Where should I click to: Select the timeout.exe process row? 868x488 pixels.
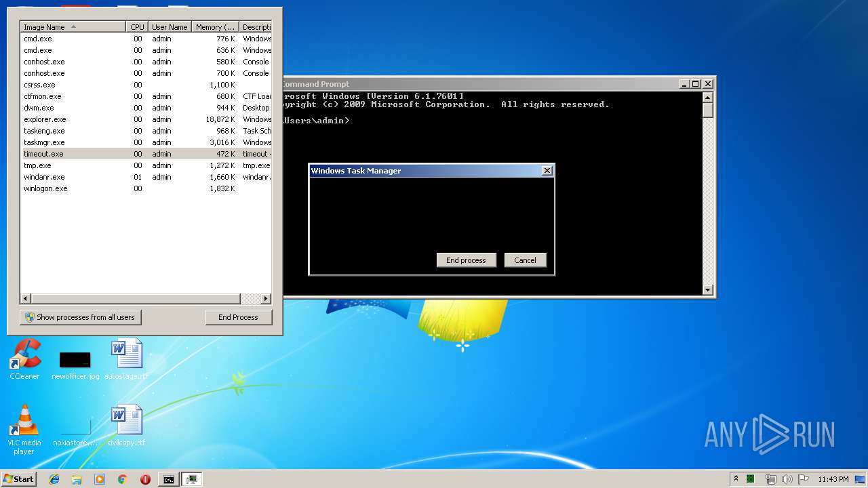point(146,154)
